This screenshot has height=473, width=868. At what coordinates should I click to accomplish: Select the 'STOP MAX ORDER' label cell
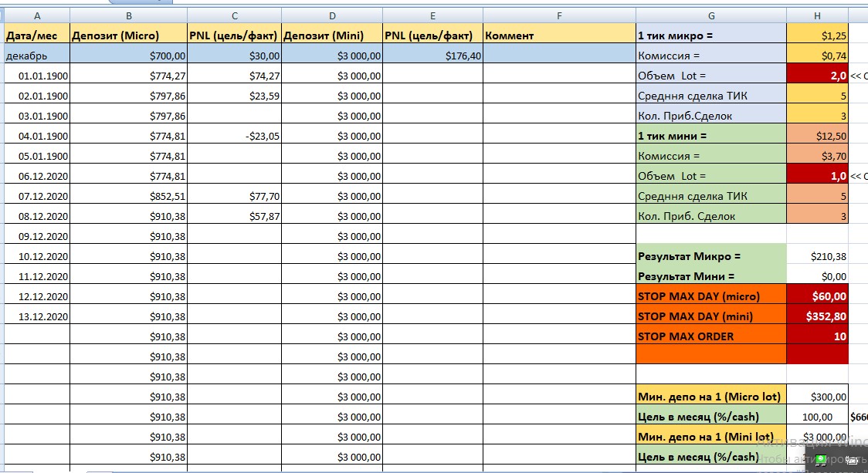[x=711, y=335]
